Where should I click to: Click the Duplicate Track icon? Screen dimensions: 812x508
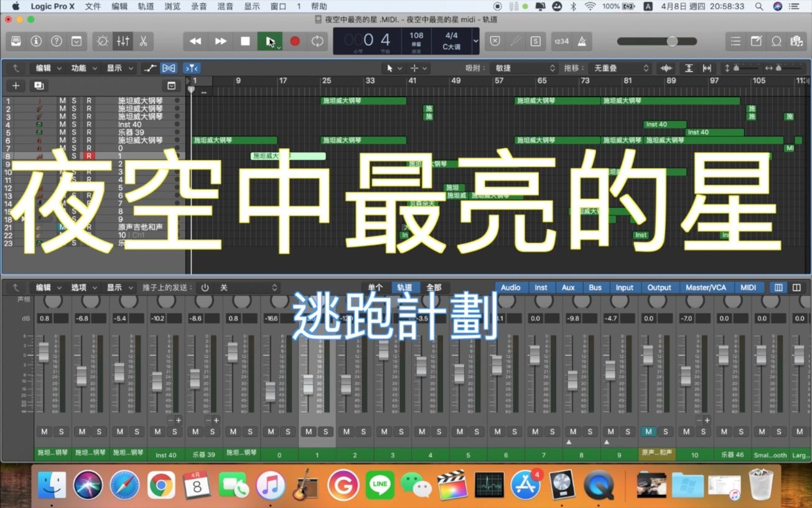(39, 86)
